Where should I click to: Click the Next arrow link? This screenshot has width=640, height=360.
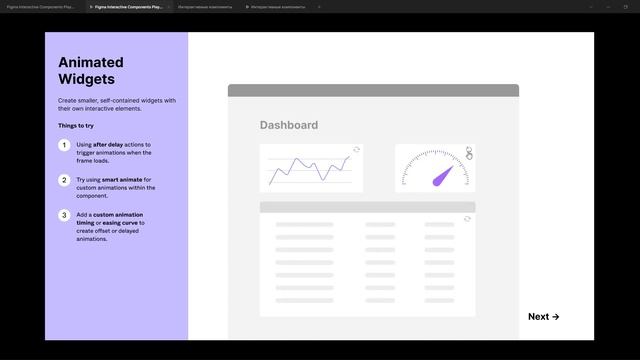543,317
